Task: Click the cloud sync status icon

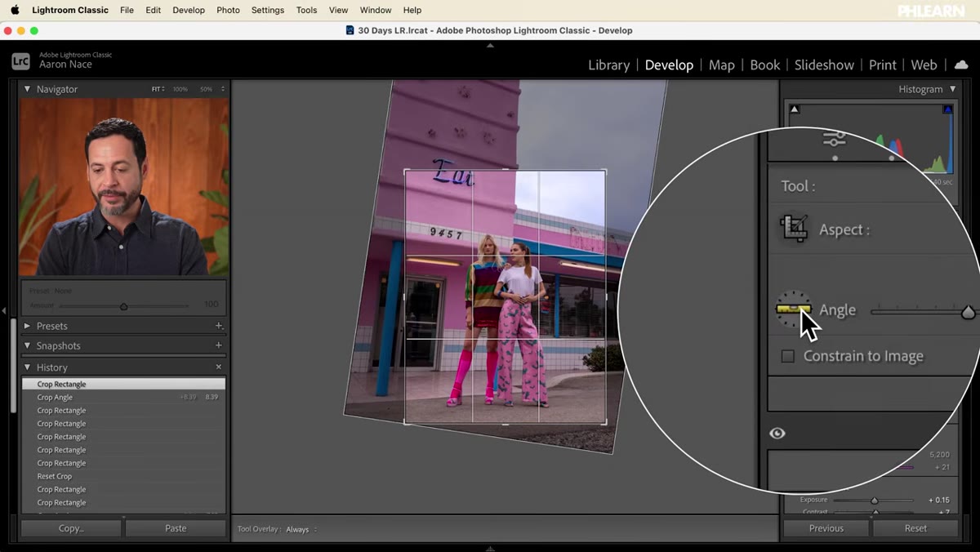Action: point(961,65)
